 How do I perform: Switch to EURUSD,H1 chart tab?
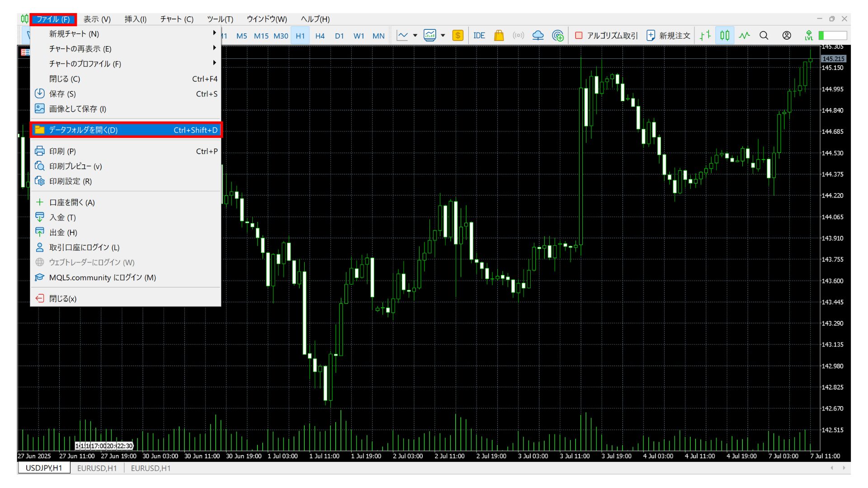(x=97, y=468)
